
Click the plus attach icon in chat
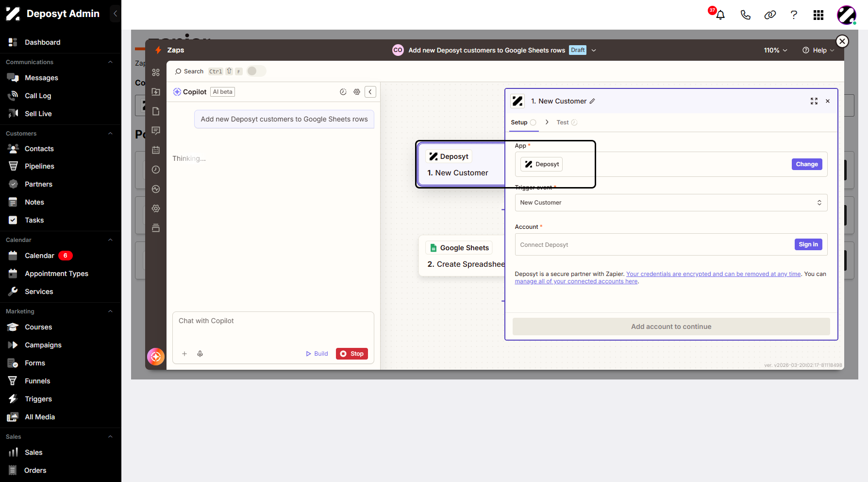pyautogui.click(x=184, y=354)
